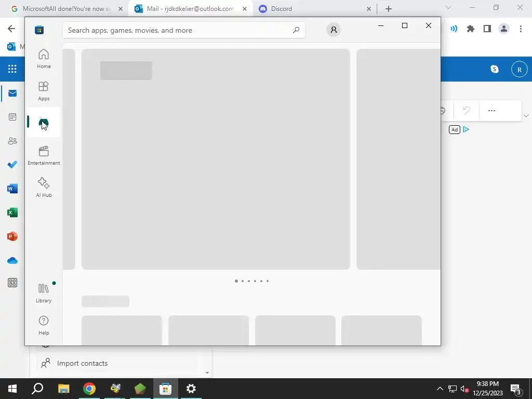Open Settings gear on taskbar
532x399 pixels.
pos(191,389)
